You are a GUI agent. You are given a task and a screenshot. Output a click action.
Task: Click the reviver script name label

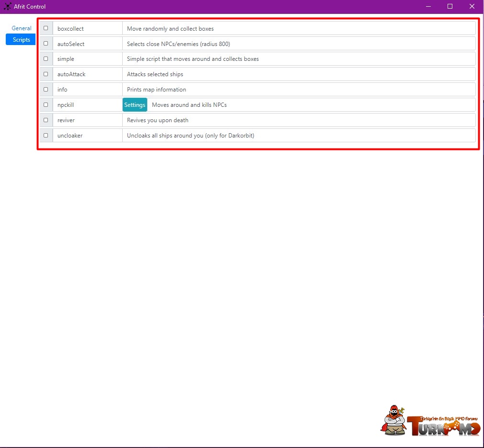click(x=66, y=120)
